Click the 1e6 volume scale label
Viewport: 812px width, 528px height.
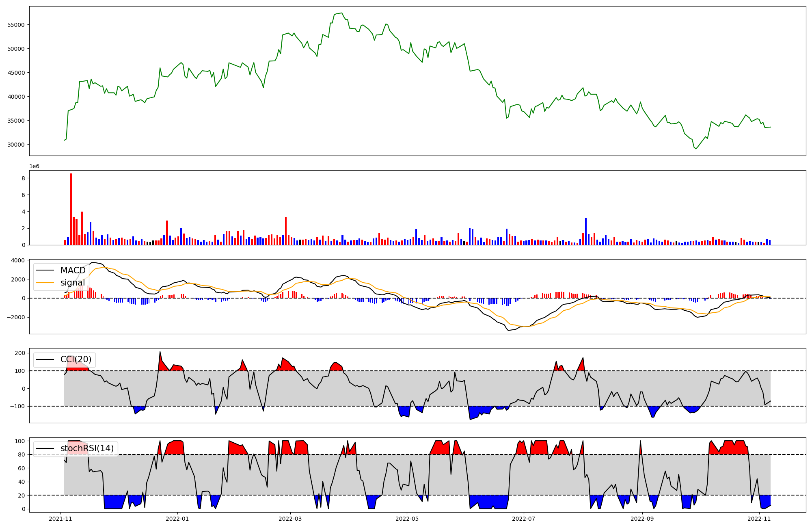coord(34,166)
